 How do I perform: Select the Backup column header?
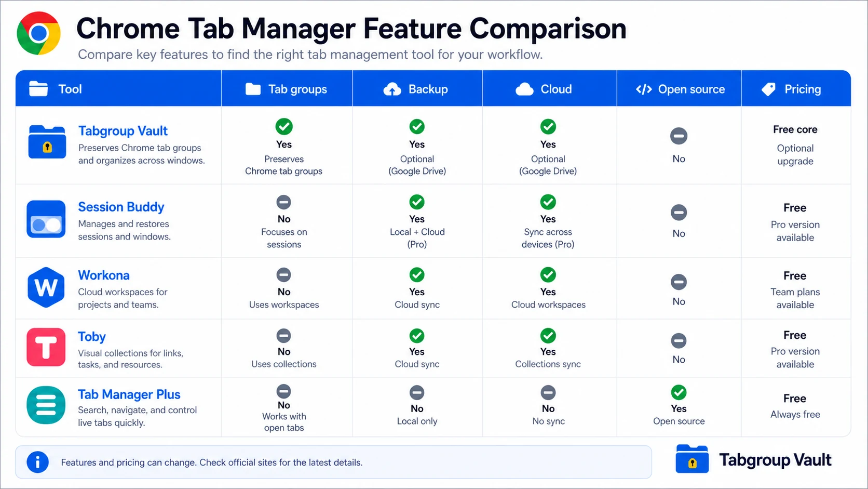click(417, 89)
